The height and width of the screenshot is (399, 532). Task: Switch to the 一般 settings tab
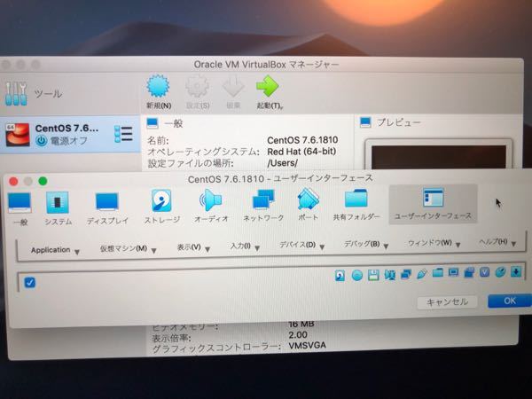(x=20, y=208)
